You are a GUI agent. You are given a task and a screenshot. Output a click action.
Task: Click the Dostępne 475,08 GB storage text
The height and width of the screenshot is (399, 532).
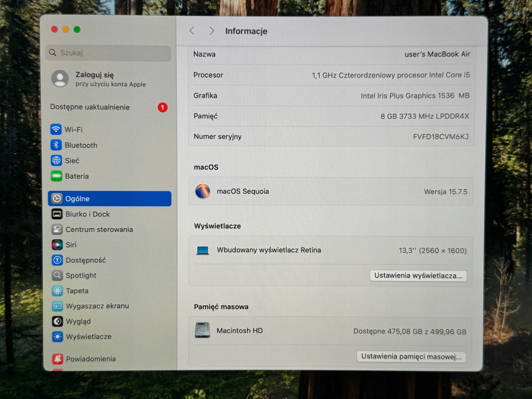coord(410,331)
